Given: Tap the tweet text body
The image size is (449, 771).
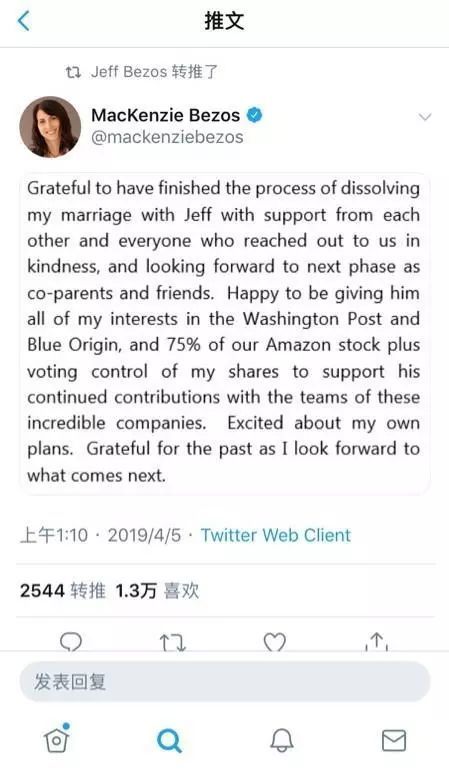Looking at the screenshot, I should point(224,332).
